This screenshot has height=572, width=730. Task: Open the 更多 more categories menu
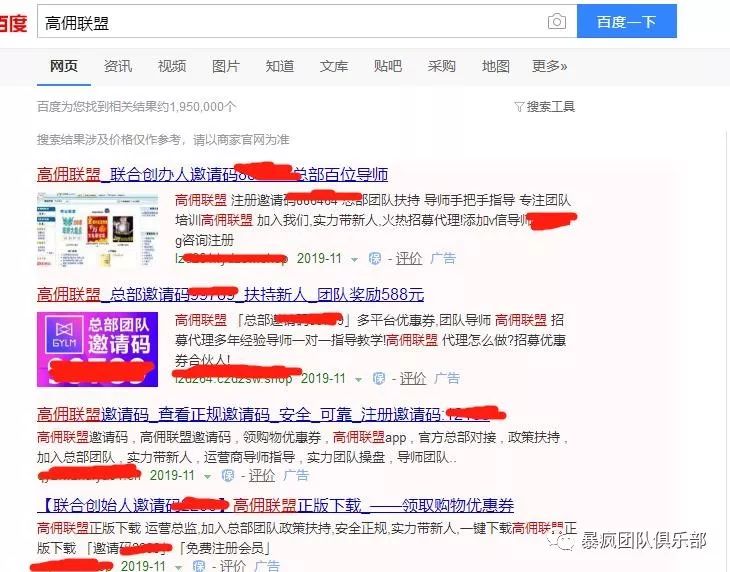pos(549,66)
